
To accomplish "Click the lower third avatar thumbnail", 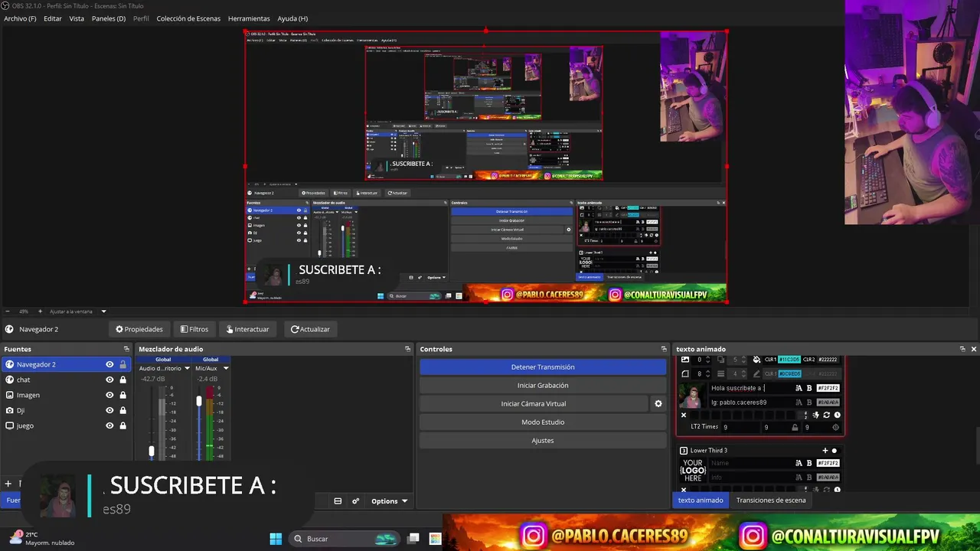I will pyautogui.click(x=693, y=396).
